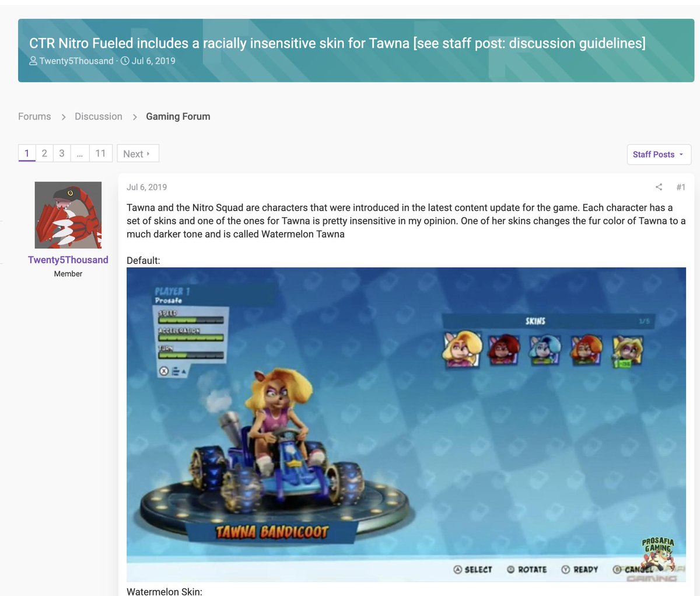700x596 pixels.
Task: Click the 'Member' label under username
Action: [68, 274]
